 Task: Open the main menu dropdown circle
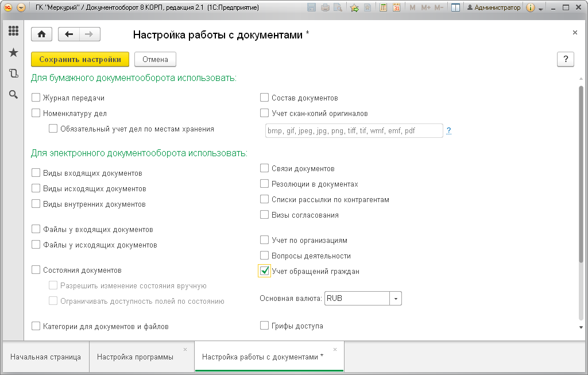[21, 7]
